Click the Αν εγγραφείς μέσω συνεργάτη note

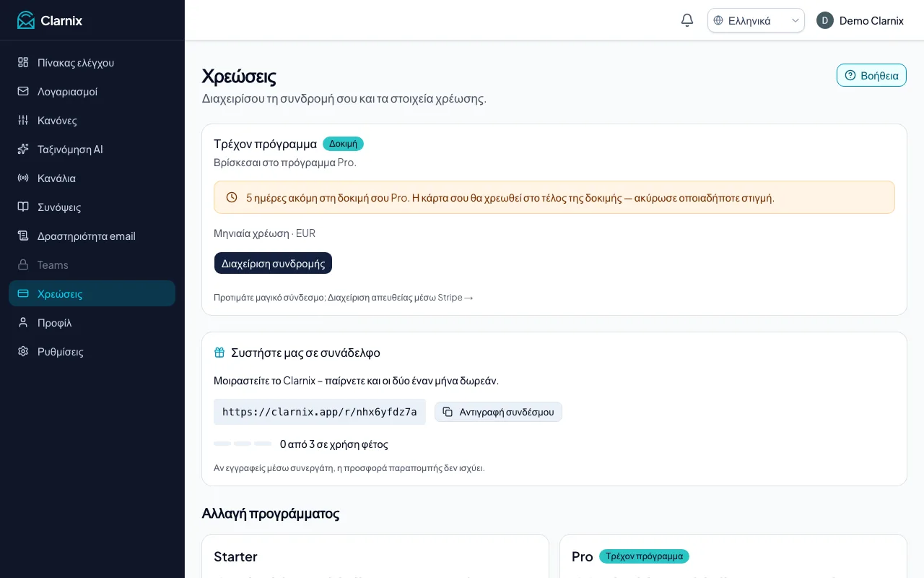[349, 467]
